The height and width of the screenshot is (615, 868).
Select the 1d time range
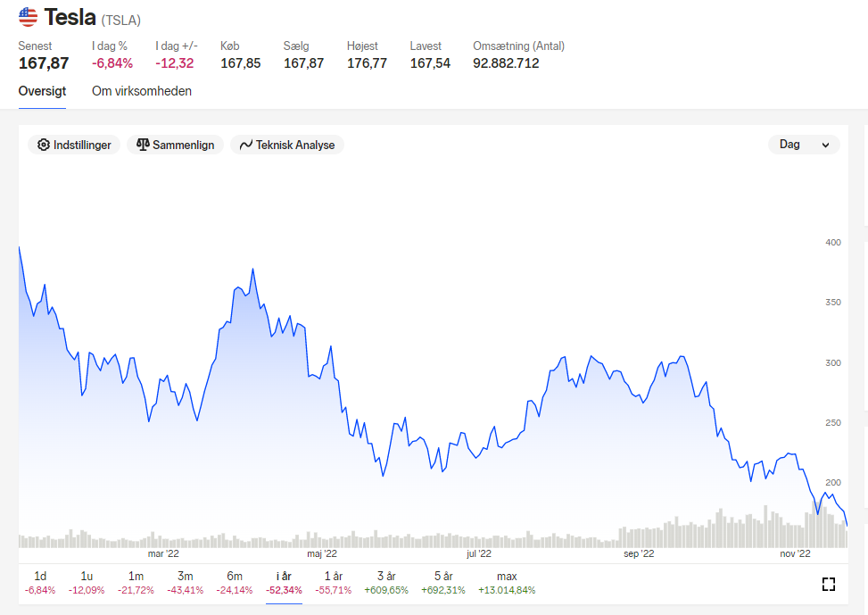[x=40, y=583]
